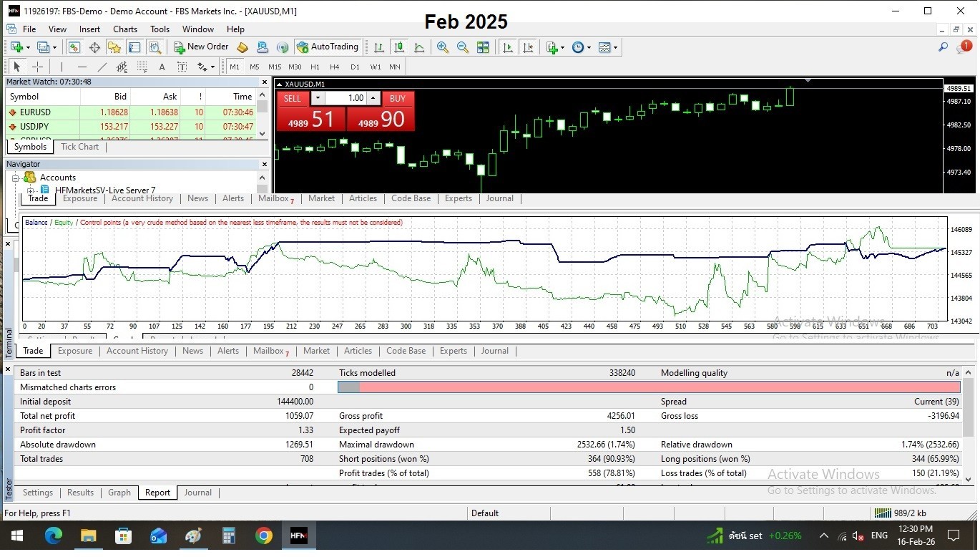Screen dimensions: 980x557
Task: Click the Market Watch toolbar icon
Action: point(74,47)
